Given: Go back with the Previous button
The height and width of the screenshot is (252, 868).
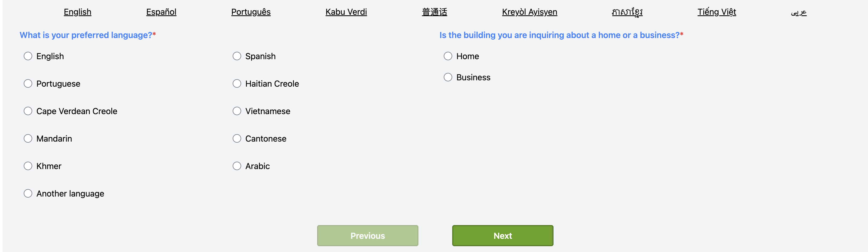Looking at the screenshot, I should point(367,235).
